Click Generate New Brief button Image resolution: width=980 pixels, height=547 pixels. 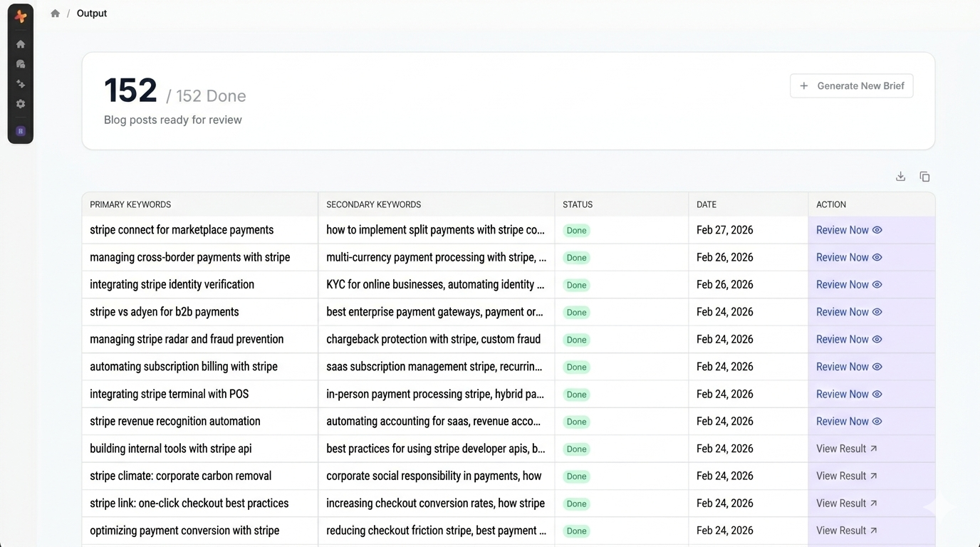click(851, 86)
